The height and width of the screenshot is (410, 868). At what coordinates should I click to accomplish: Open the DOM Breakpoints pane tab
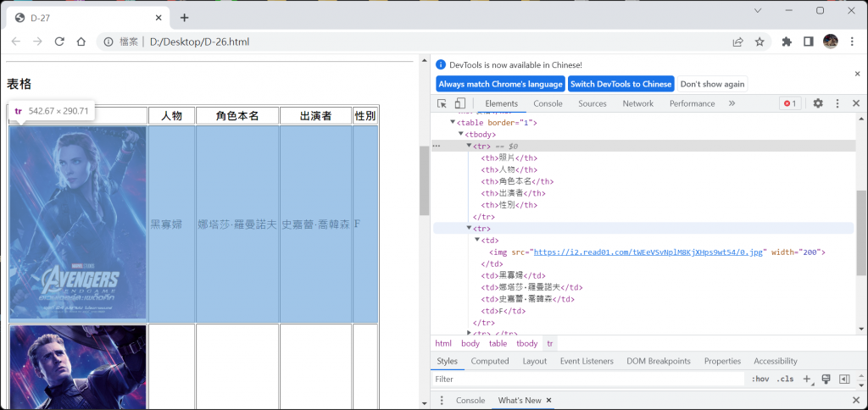(x=659, y=361)
